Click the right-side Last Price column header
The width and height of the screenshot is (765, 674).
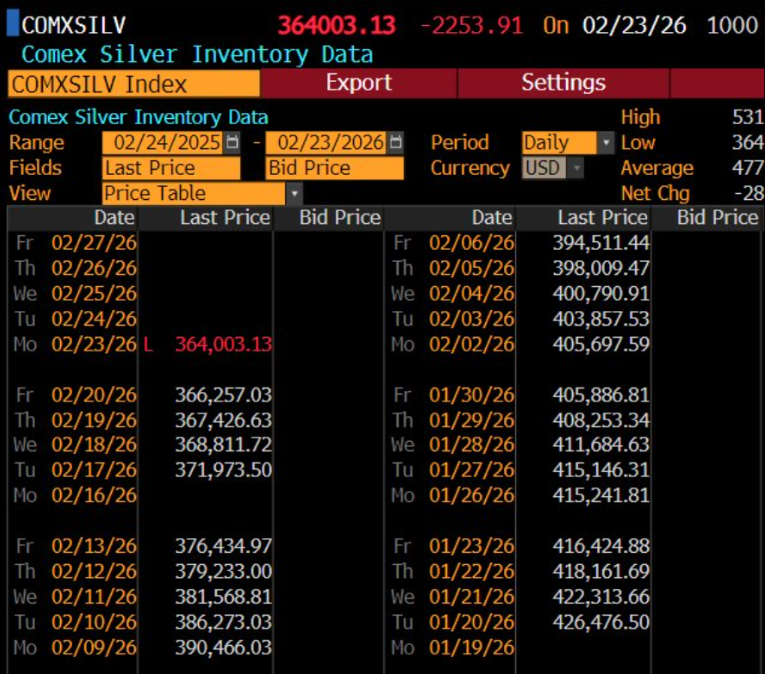(x=602, y=217)
